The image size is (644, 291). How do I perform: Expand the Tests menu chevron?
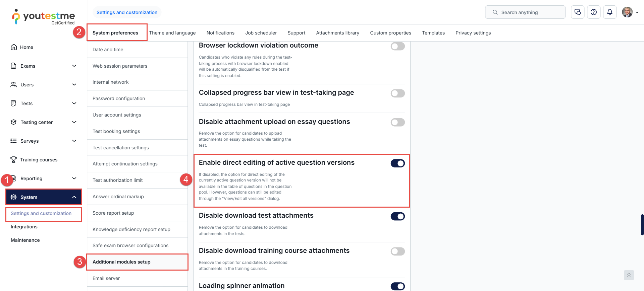click(x=74, y=103)
